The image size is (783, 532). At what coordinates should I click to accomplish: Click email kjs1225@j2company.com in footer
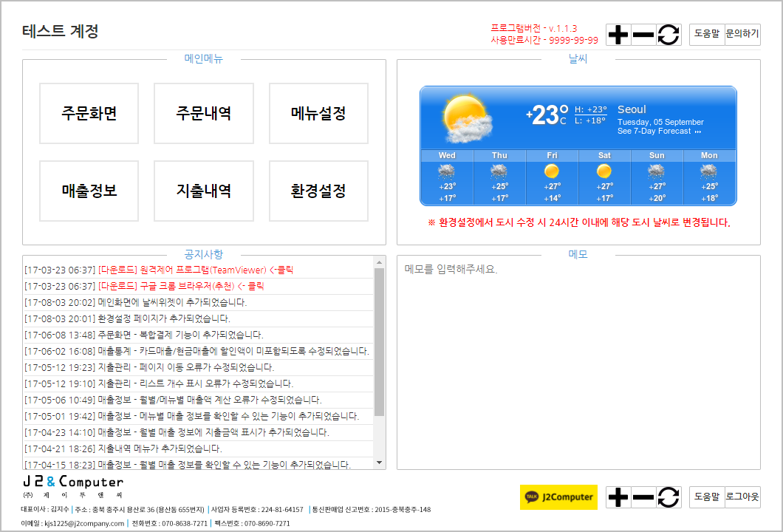coord(84,524)
